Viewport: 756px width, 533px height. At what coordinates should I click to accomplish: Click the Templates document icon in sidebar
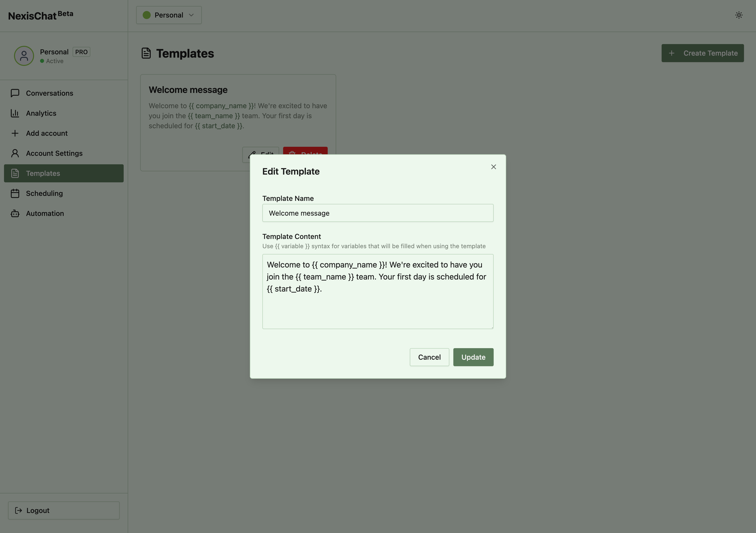pyautogui.click(x=15, y=173)
